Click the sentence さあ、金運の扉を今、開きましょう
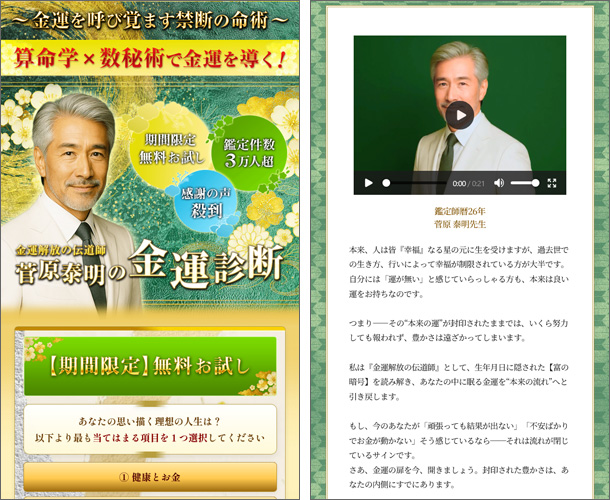The image size is (610, 500). click(x=414, y=470)
